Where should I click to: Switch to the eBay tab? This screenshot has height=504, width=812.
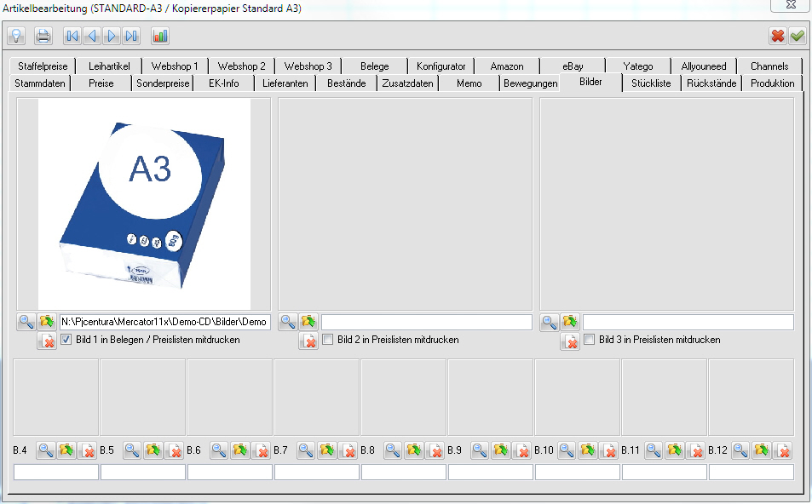pos(573,66)
